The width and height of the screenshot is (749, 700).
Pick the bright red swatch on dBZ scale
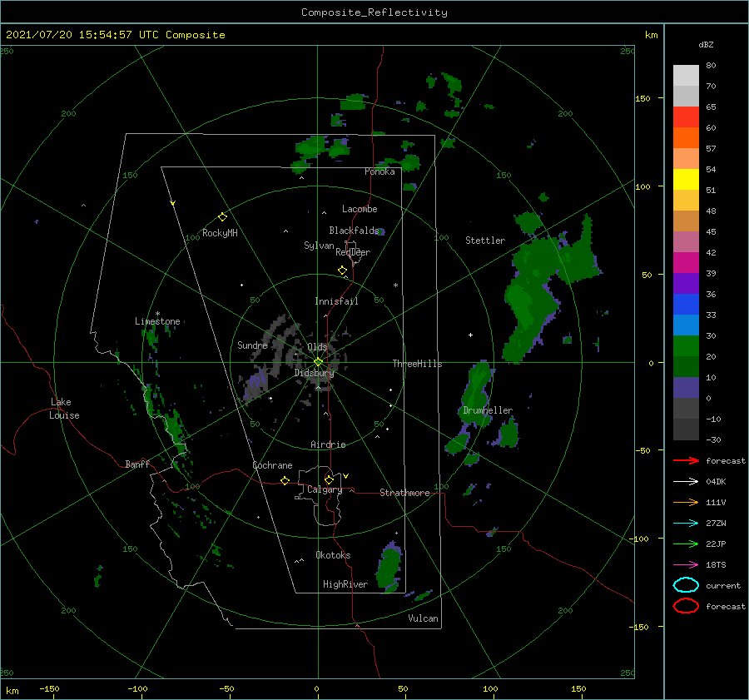[686, 117]
